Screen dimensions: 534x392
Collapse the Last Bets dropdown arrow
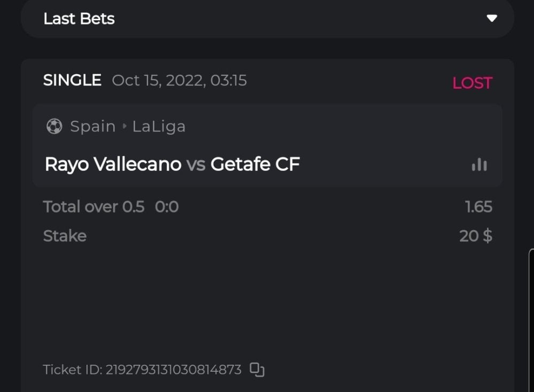tap(492, 19)
